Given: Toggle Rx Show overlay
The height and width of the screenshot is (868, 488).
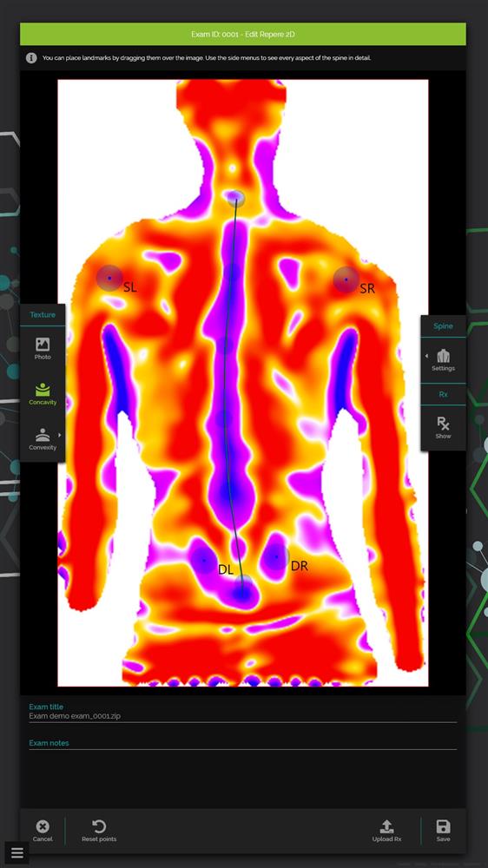Looking at the screenshot, I should (x=443, y=428).
